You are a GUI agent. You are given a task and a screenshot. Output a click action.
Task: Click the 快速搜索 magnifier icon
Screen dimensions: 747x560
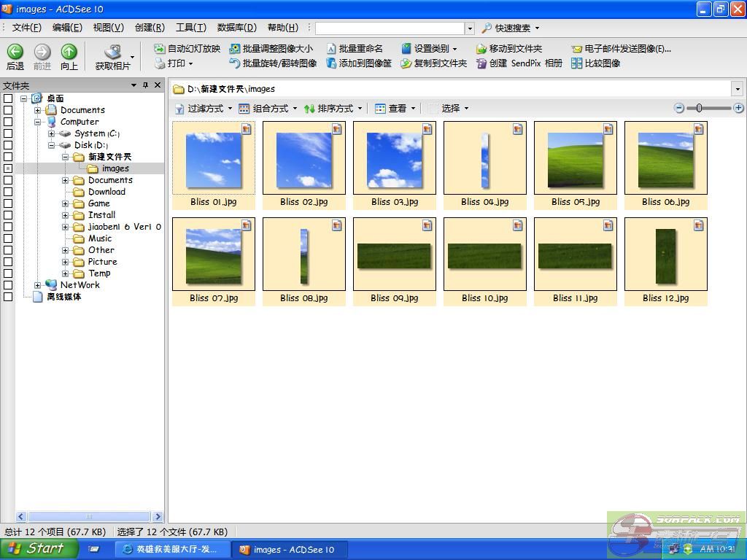tap(487, 28)
